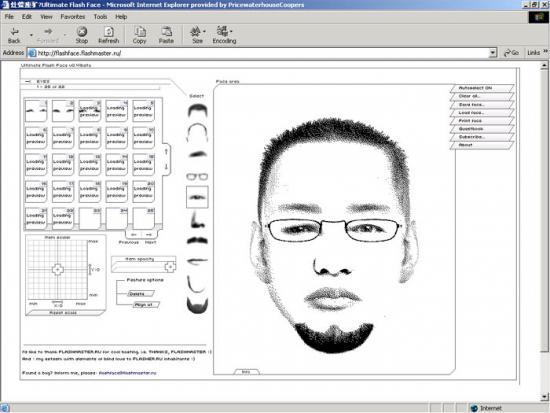This screenshot has height=413, width=550.
Task: Click the Windows logo throbber icon
Action: click(538, 17)
